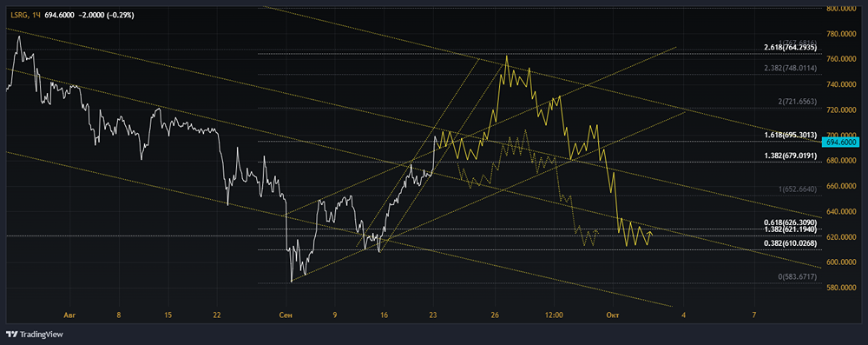This screenshot has width=868, height=345.
Task: Click 760.0000 on the price axis
Action: pyautogui.click(x=841, y=59)
